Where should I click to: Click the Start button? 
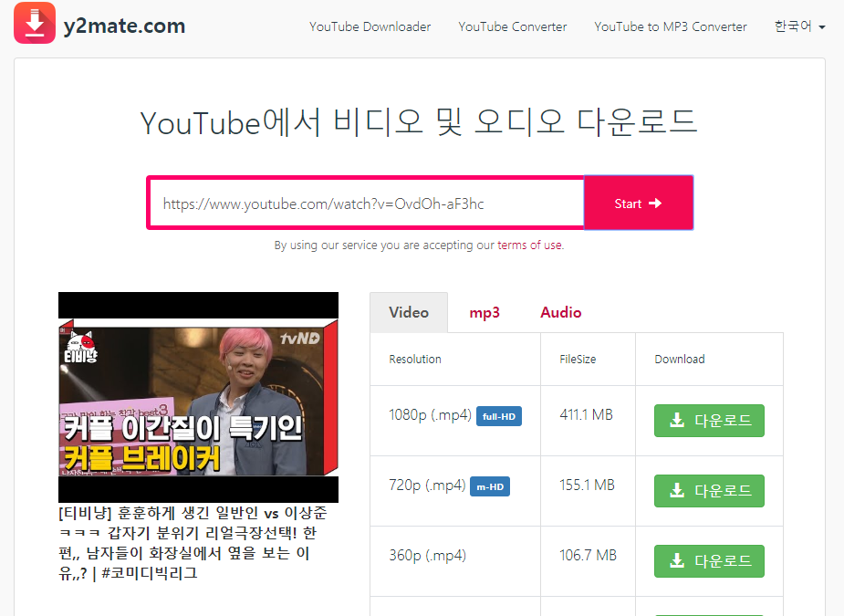pos(639,203)
